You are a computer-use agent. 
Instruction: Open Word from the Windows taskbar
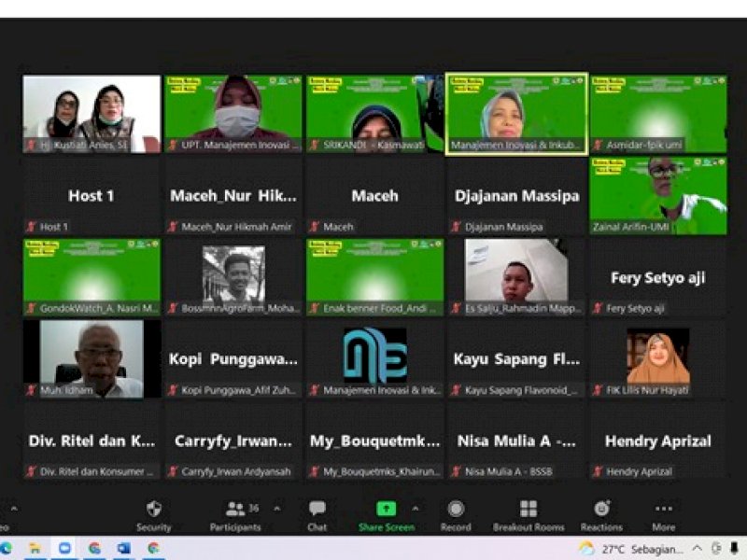pos(123,548)
